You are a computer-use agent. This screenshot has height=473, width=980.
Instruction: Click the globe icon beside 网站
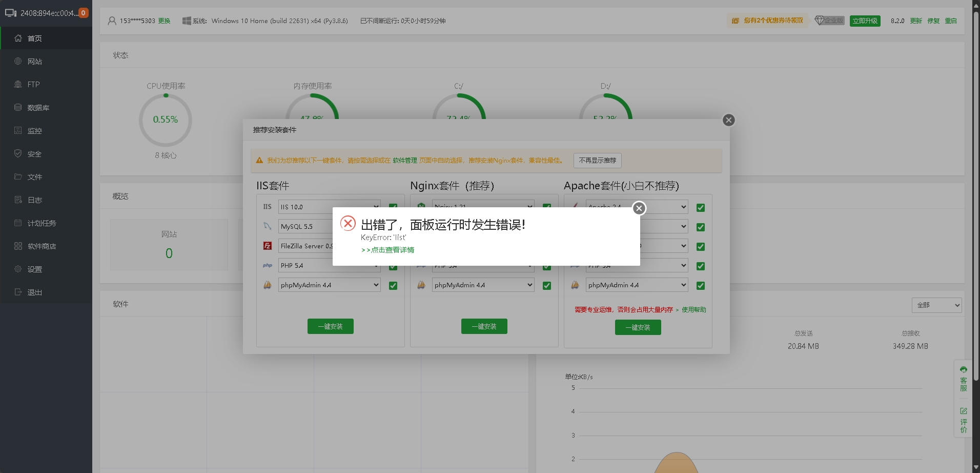(18, 61)
